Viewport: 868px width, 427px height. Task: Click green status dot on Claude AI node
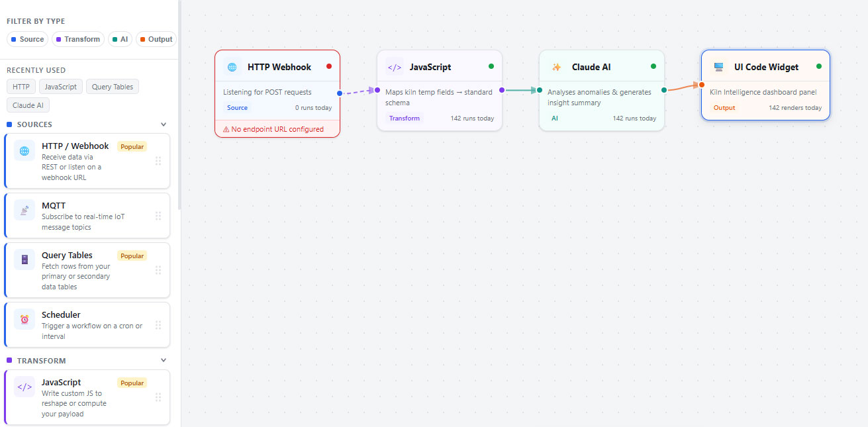point(653,66)
